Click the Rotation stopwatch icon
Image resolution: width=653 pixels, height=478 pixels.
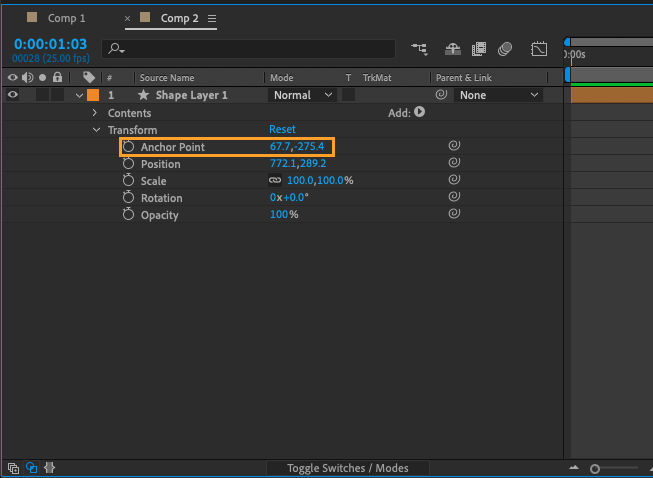coord(128,198)
